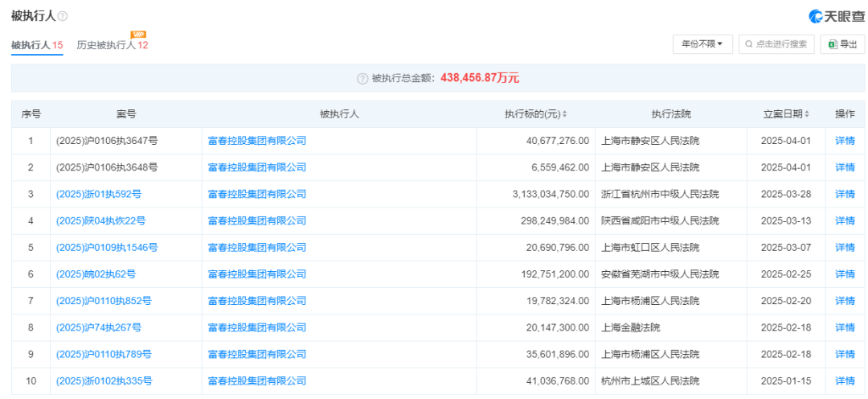Open 详情 for case 浙01执592号
Viewport: 868px width, 399px height.
tap(845, 194)
